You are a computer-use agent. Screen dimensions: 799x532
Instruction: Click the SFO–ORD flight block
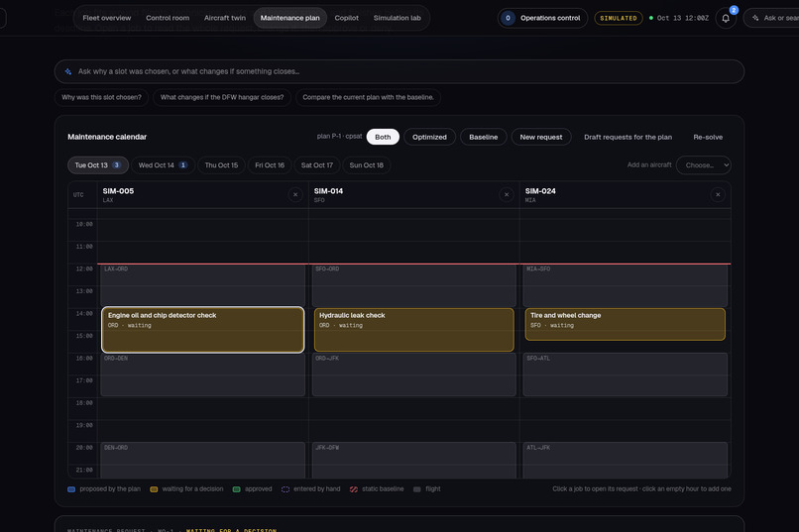[413, 285]
